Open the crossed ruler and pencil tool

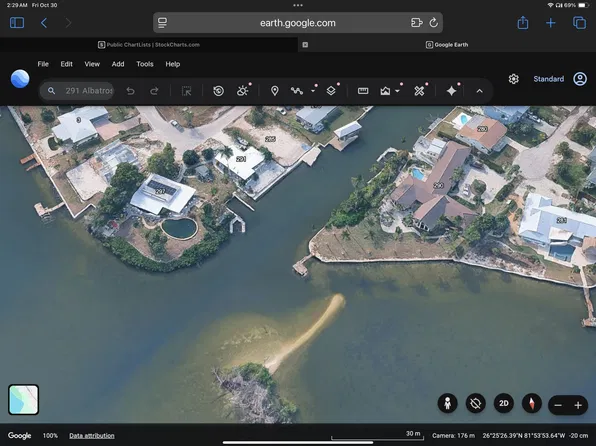[419, 91]
